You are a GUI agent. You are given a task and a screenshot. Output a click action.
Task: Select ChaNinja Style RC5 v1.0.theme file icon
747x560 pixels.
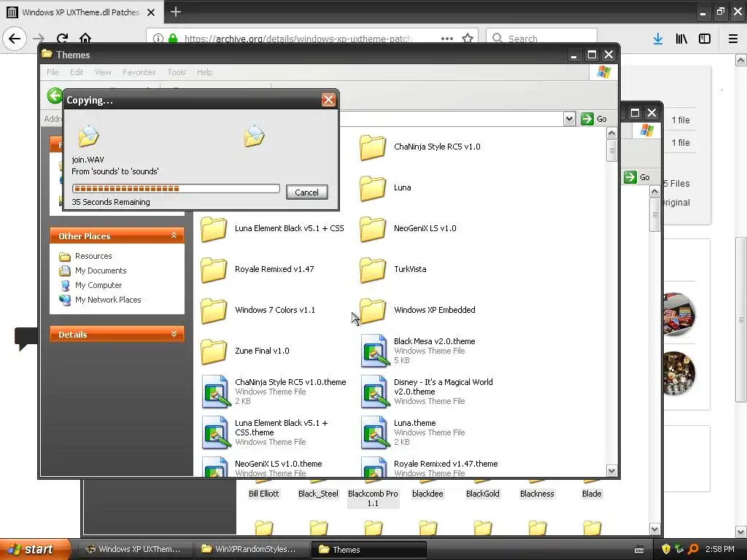coord(215,392)
